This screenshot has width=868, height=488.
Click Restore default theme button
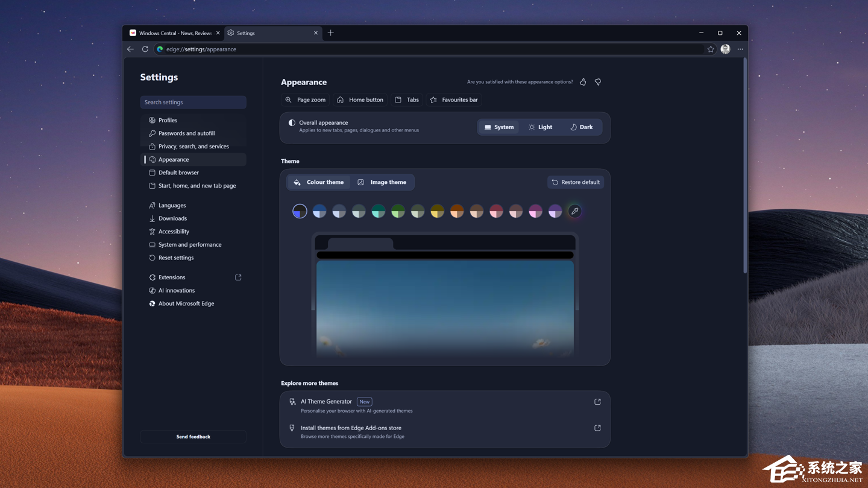click(576, 182)
